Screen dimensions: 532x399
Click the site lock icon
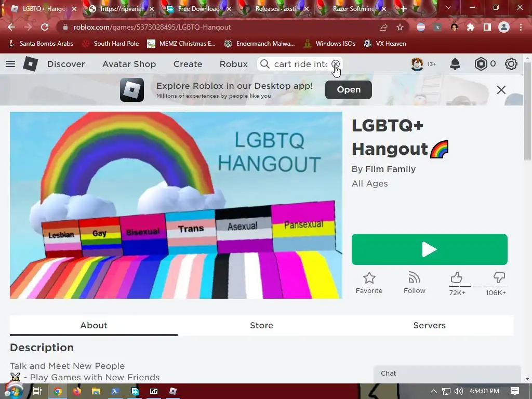[x=65, y=27]
